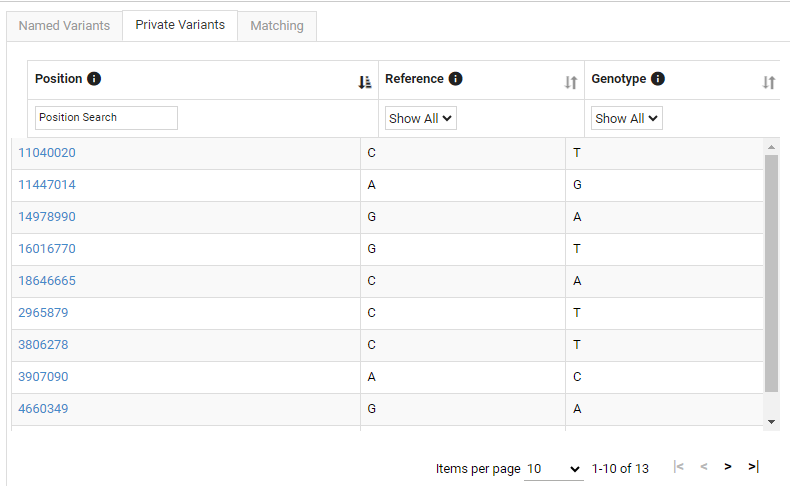Open position link 11040020
790x486 pixels.
tap(47, 153)
